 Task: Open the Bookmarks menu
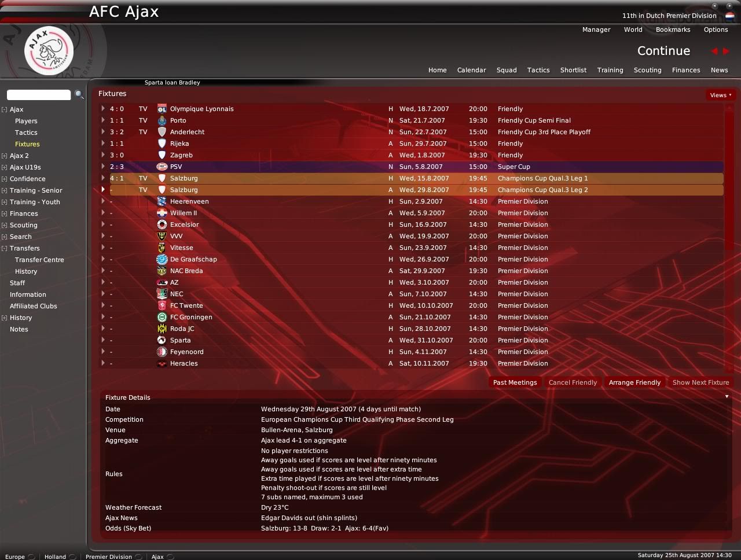[673, 30]
